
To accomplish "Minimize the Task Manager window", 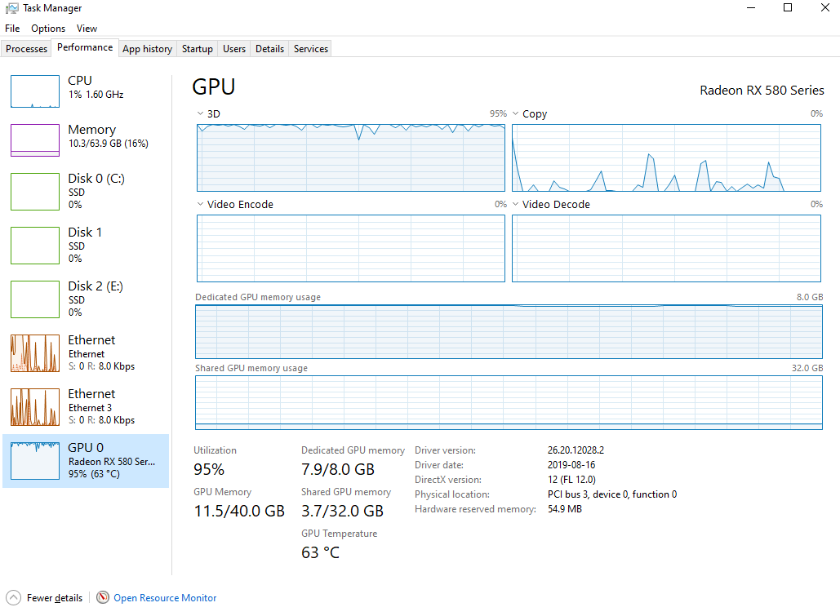I will [751, 8].
